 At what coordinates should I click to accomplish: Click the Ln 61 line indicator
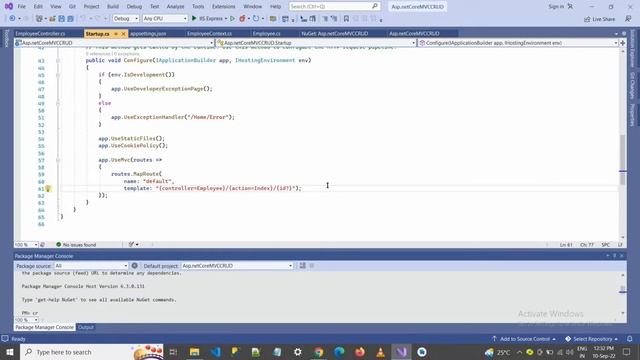tap(566, 244)
